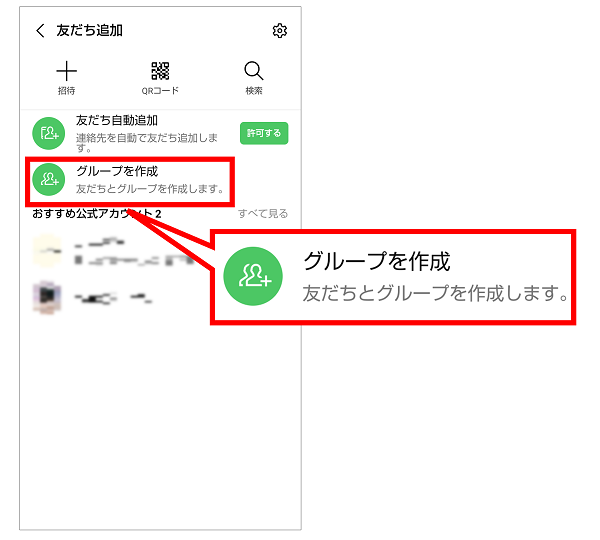Tap the plus icon for 招待

[x=67, y=71]
